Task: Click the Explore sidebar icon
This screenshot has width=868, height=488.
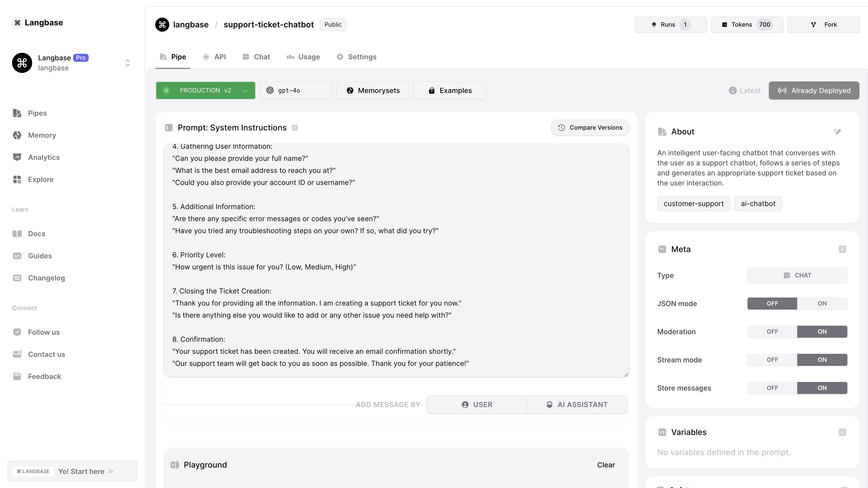Action: click(x=17, y=179)
